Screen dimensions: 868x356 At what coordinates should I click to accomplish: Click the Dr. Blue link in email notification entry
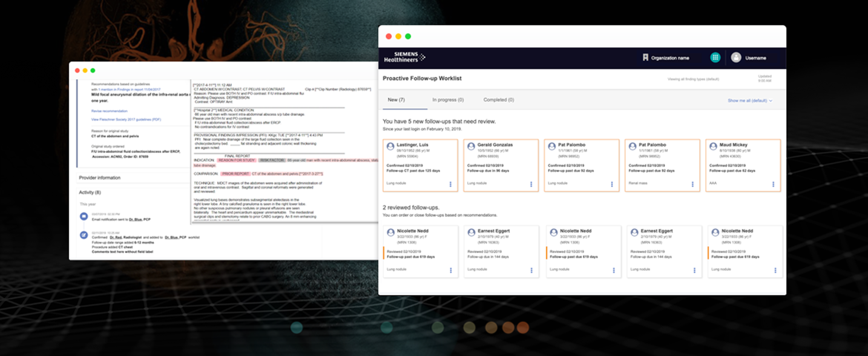[x=135, y=220]
